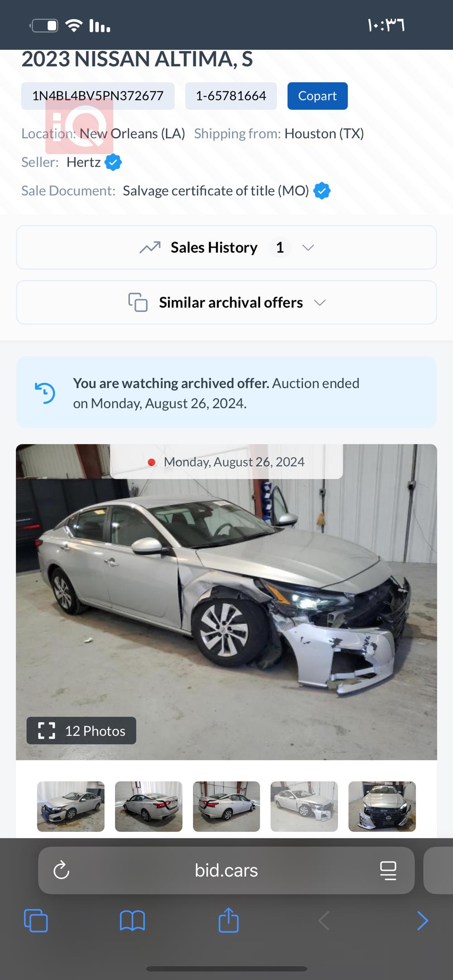This screenshot has height=980, width=453.
Task: Click the Sales History chevron arrow
Action: (x=308, y=248)
